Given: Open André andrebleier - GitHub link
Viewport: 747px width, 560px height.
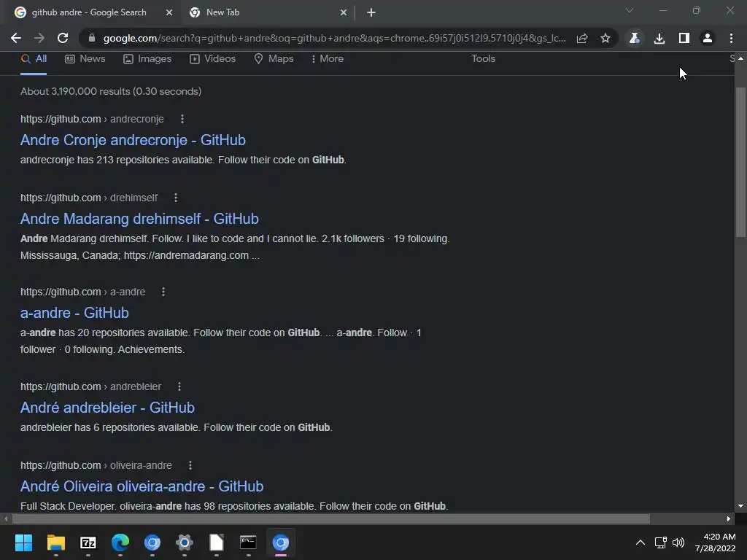Looking at the screenshot, I should 108,408.
